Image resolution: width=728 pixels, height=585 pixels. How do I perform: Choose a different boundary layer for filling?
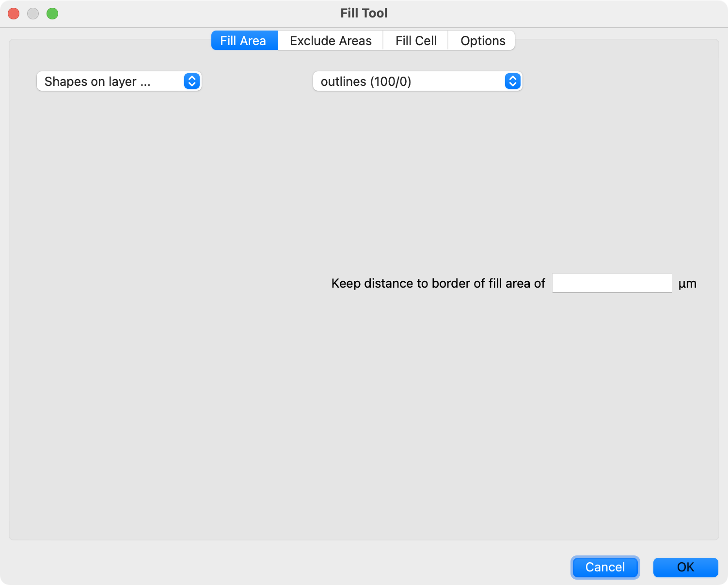pyautogui.click(x=417, y=81)
